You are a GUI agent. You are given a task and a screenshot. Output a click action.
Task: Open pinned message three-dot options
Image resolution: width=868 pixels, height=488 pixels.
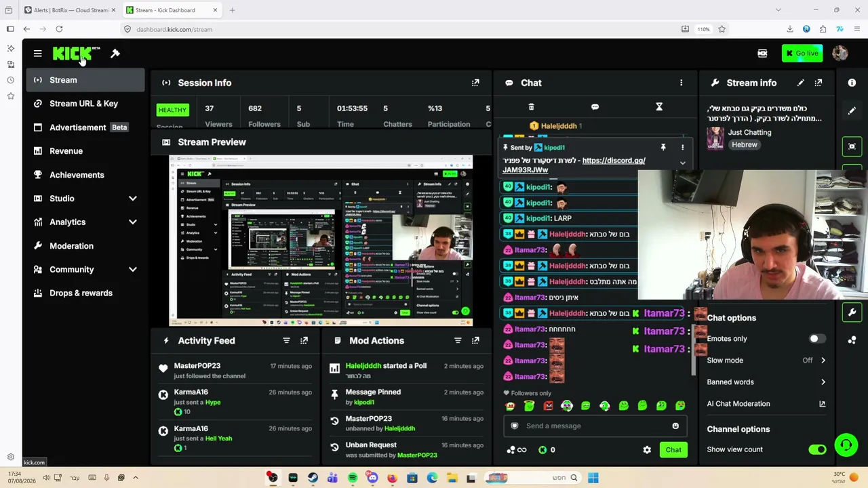(x=682, y=147)
